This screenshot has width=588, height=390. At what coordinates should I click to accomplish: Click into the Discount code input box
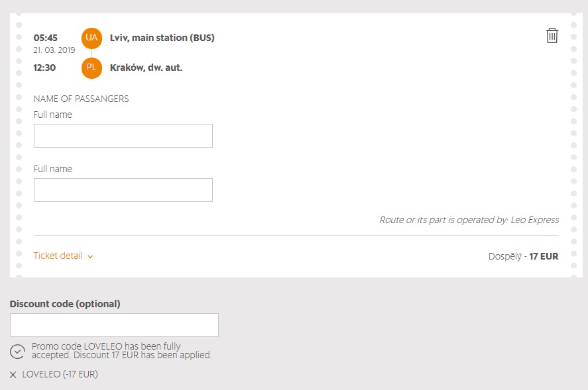114,325
